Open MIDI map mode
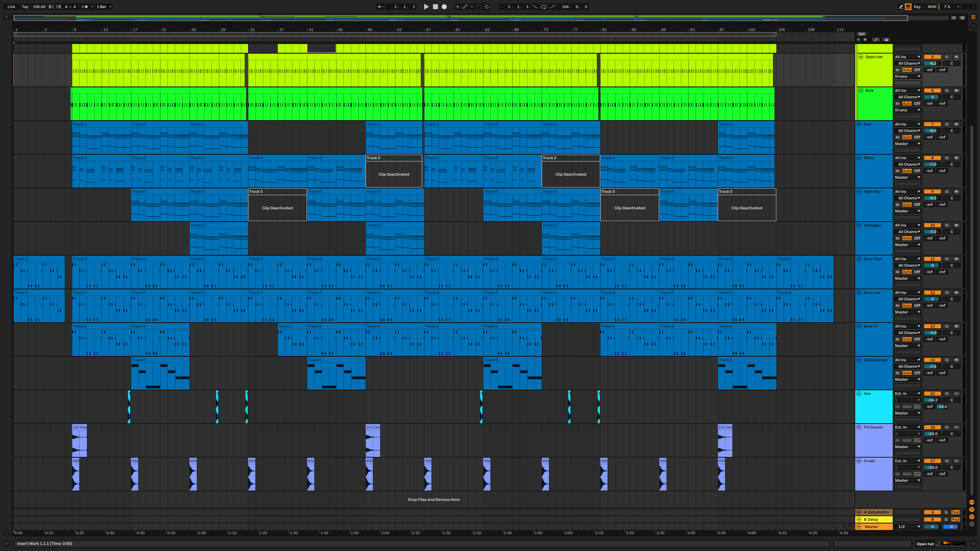This screenshot has height=551, width=980. [932, 7]
